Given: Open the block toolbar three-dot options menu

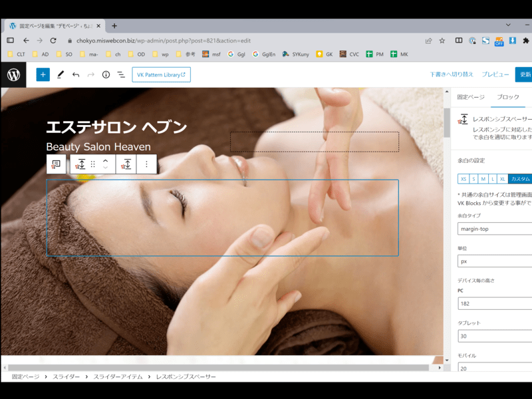Looking at the screenshot, I should point(147,164).
